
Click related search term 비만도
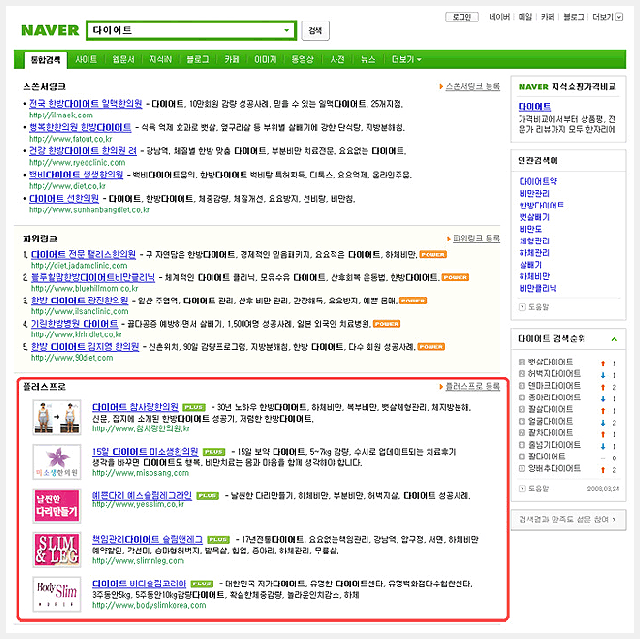(531, 229)
